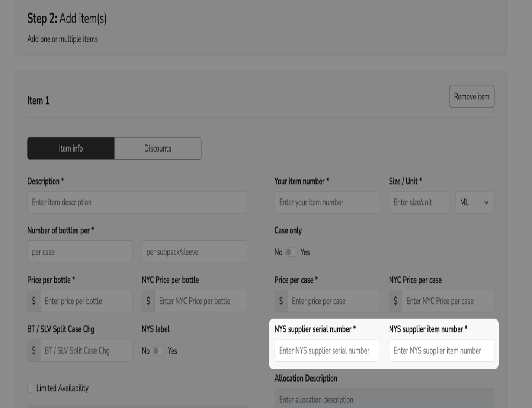Select the per case bottles field
The width and height of the screenshot is (532, 408).
click(x=80, y=252)
